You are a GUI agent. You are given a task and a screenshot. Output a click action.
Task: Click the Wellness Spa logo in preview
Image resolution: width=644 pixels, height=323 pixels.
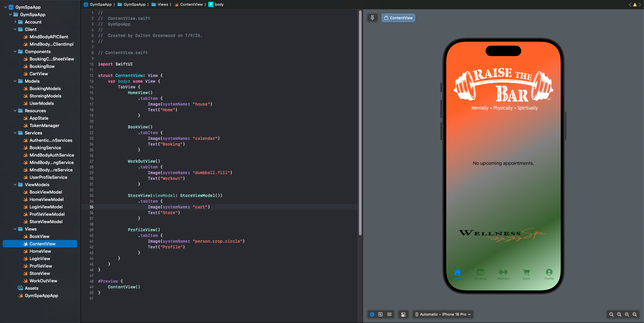[502, 234]
